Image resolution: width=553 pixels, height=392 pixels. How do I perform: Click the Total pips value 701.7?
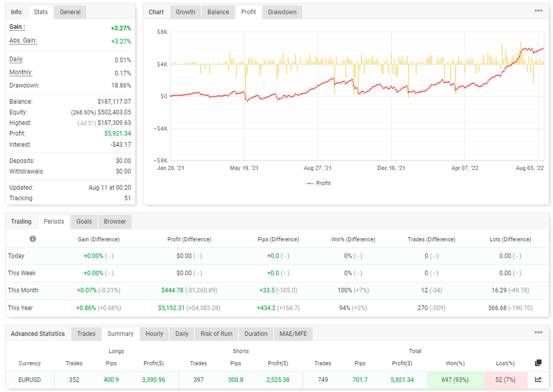pyautogui.click(x=360, y=379)
